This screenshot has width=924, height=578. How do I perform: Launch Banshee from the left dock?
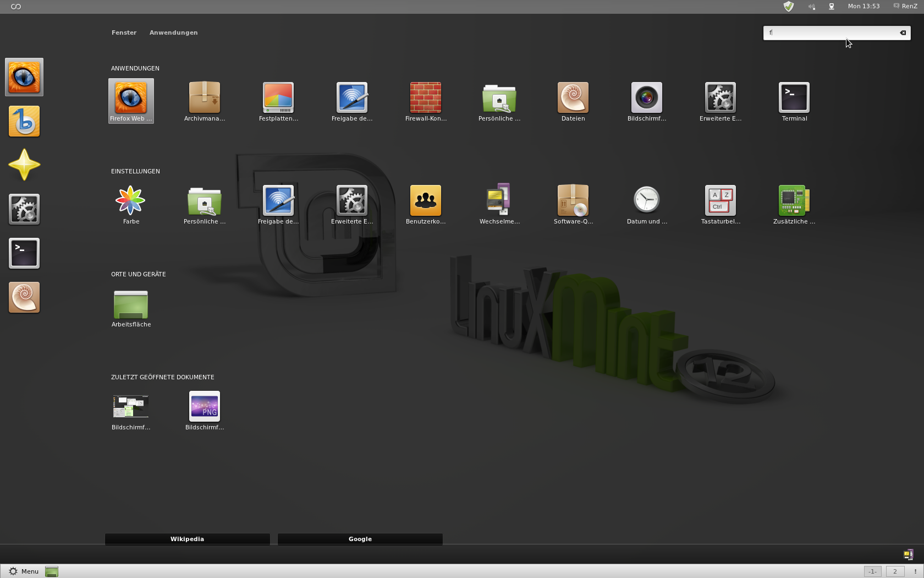coord(24,121)
